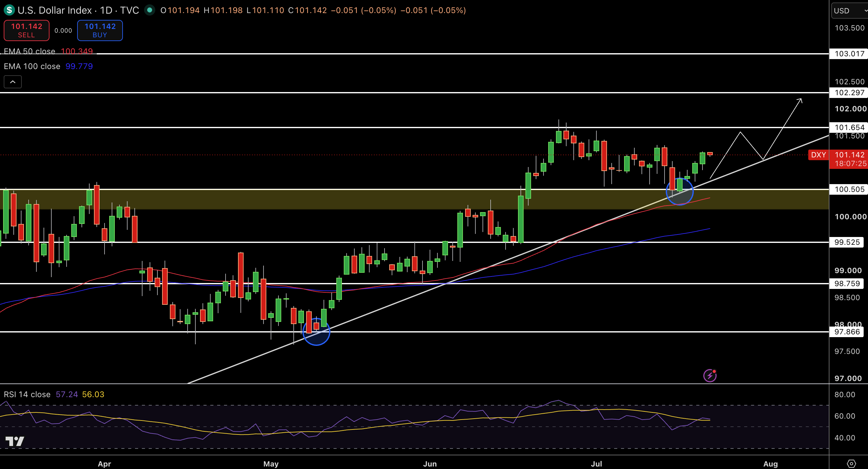This screenshot has height=469, width=868.
Task: Select the EMA 100 close indicator label
Action: click(32, 66)
